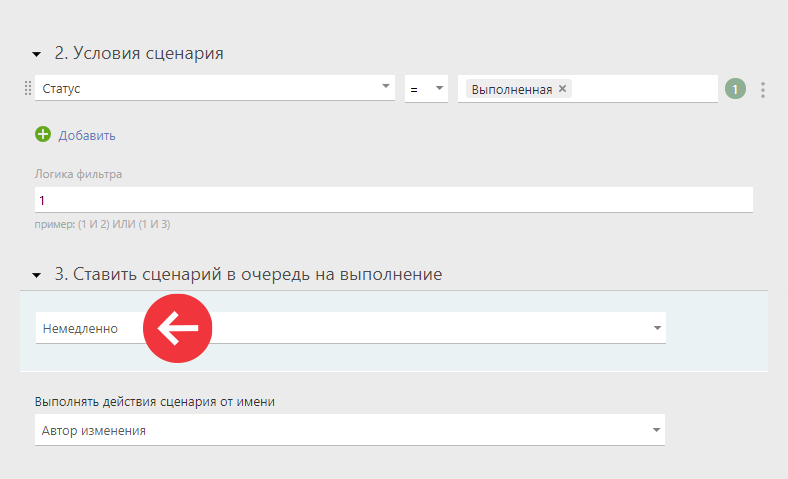
Task: Open the Статус field dropdown
Action: (215, 88)
